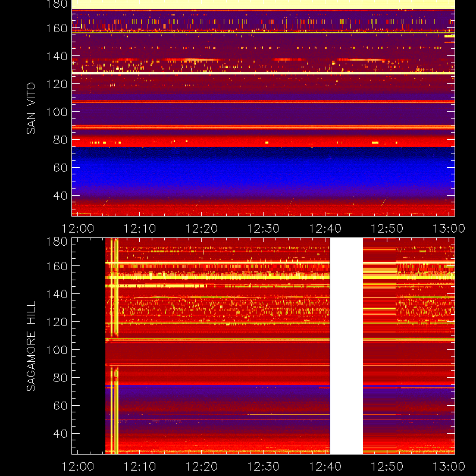
Task: Click the SAN VITO axis title
Action: coord(31,108)
